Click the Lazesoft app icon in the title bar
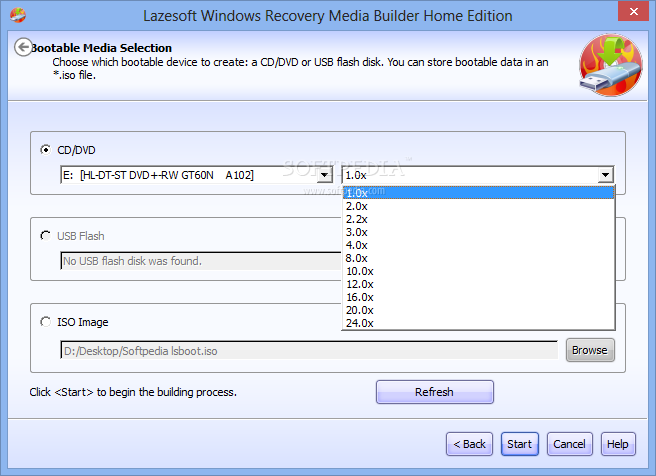This screenshot has width=656, height=476. (x=18, y=15)
